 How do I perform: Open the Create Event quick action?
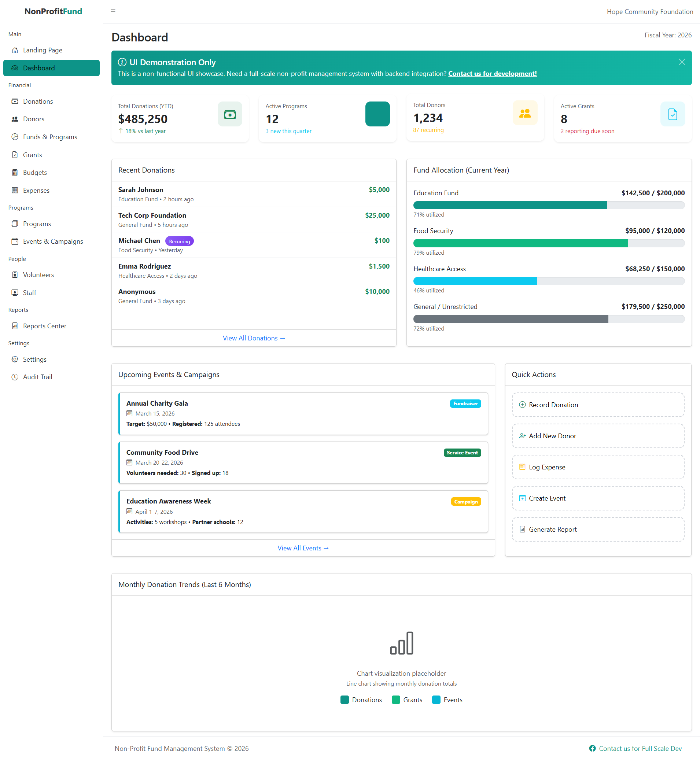click(598, 498)
